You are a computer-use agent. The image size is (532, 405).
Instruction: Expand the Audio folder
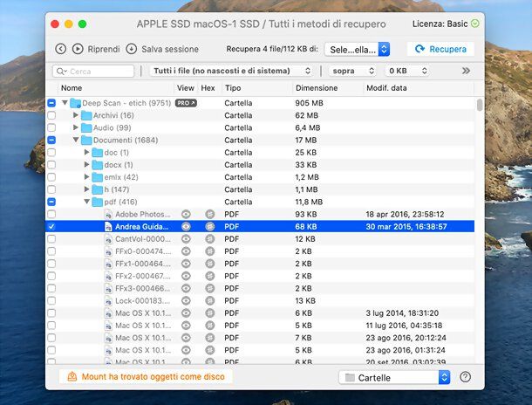(76, 127)
